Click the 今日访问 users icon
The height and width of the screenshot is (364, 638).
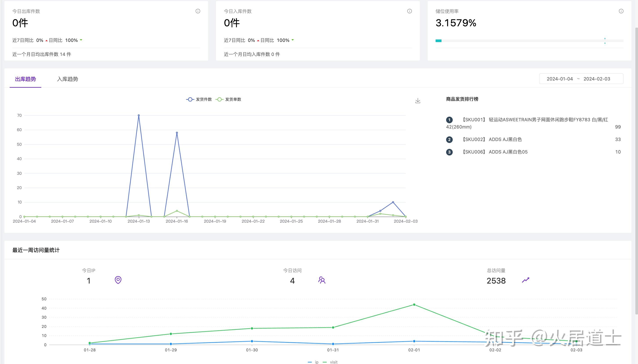point(322,280)
